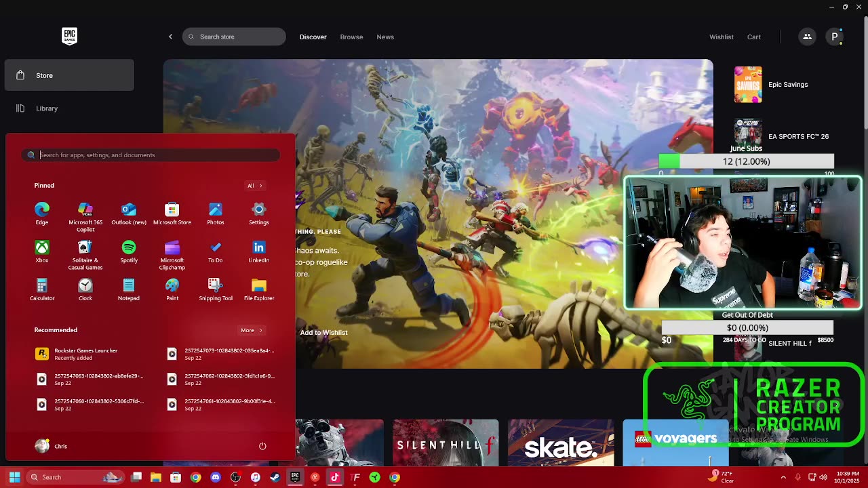Open recommended file 2572547073-102843802-035ea8a4
This screenshot has width=868, height=488.
[221, 354]
